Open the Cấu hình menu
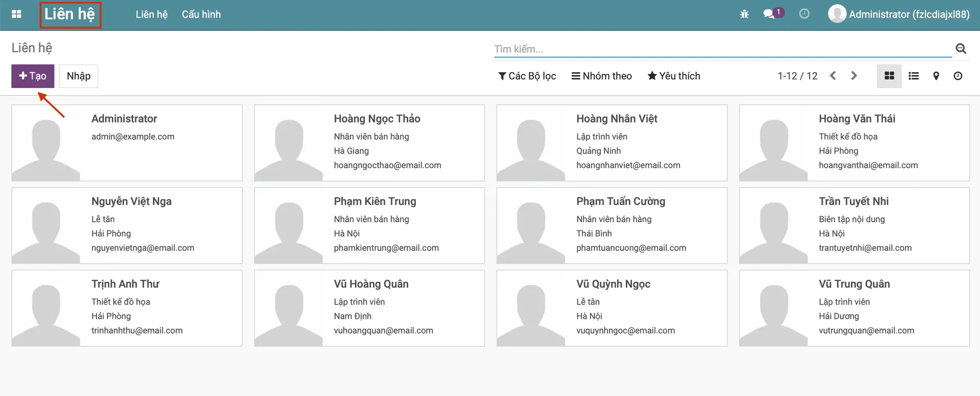 tap(201, 14)
